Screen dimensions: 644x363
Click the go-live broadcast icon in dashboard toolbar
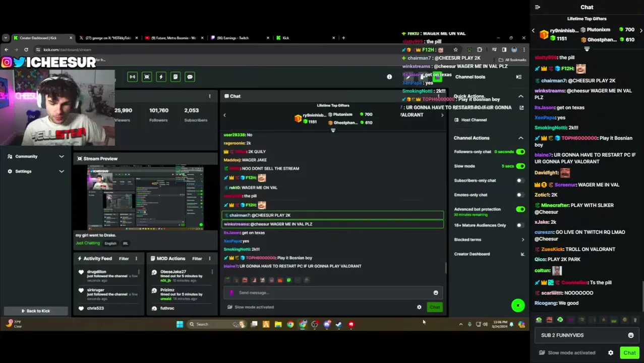(x=132, y=77)
